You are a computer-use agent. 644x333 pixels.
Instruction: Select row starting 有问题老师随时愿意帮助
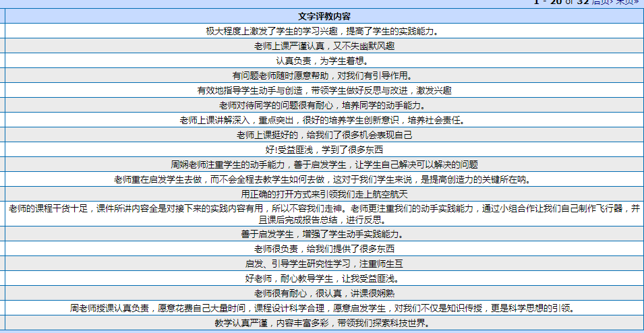[x=324, y=75]
